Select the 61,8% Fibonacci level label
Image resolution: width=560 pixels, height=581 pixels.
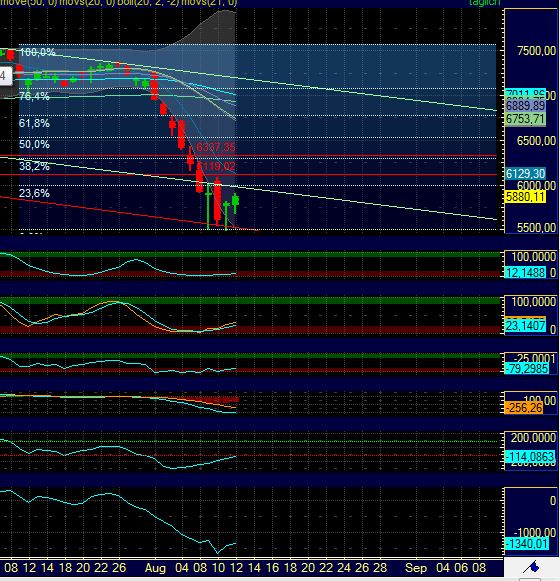34,123
